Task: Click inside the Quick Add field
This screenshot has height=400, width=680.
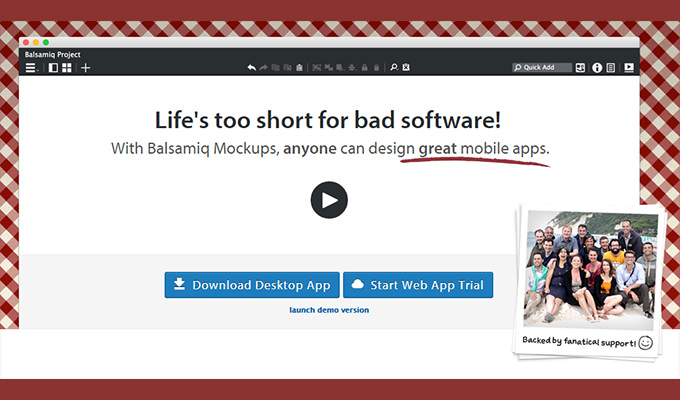Action: point(542,67)
